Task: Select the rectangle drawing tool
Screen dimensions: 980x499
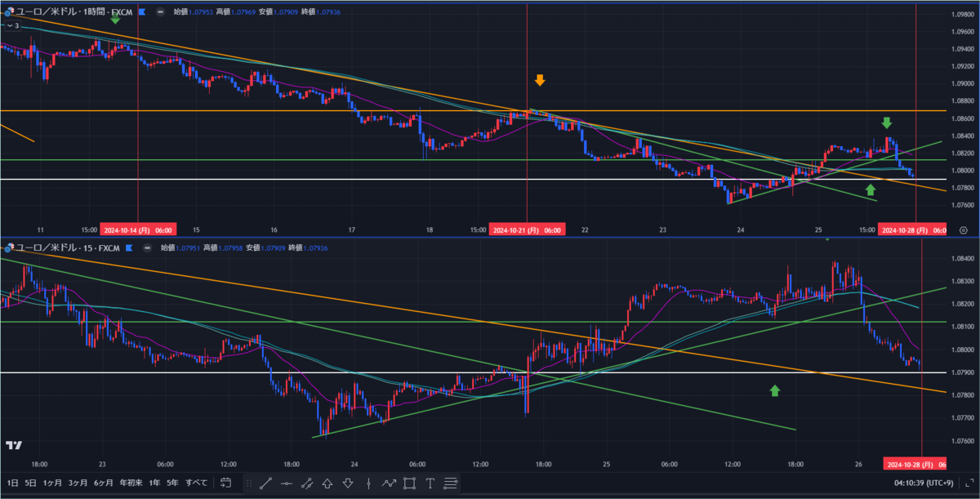Action: [409, 483]
